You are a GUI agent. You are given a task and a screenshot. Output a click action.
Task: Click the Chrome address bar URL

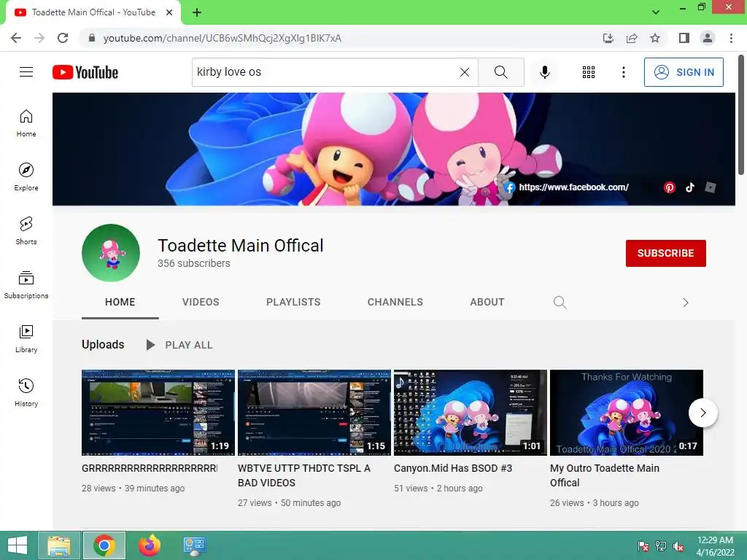pos(222,38)
